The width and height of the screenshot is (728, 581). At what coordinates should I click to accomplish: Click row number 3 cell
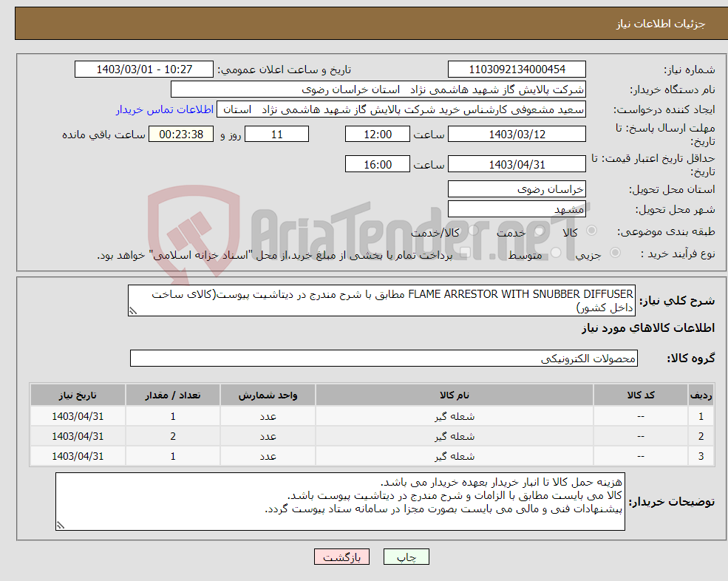tap(701, 457)
